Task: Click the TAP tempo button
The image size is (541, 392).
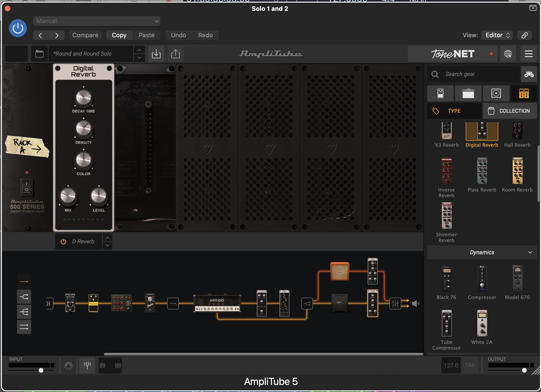Action: click(x=470, y=365)
